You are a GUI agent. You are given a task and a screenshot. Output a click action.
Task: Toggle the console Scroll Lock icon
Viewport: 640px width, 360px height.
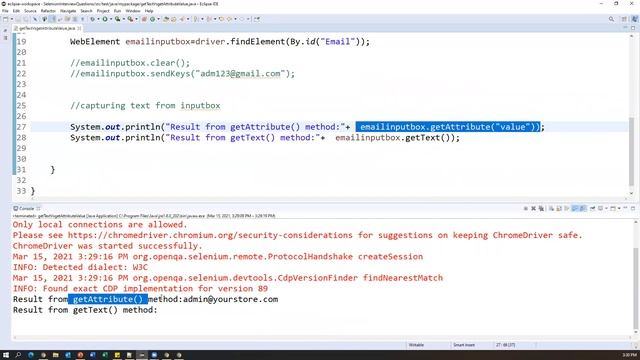(x=559, y=209)
